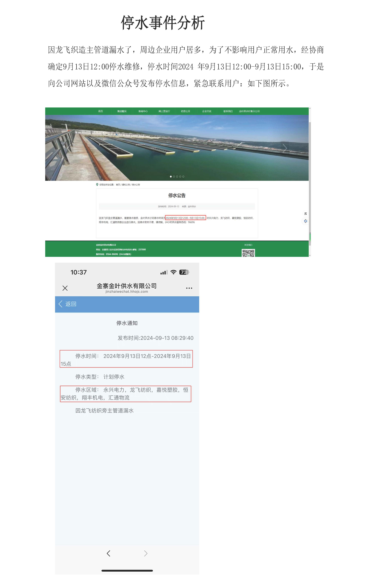Tap the 停水时间 line in the phone notice
This screenshot has height=588, width=381.
pos(126,359)
